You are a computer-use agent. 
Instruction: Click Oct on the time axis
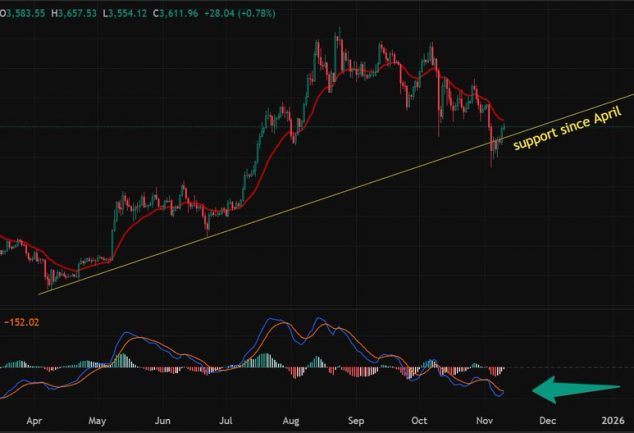421,422
